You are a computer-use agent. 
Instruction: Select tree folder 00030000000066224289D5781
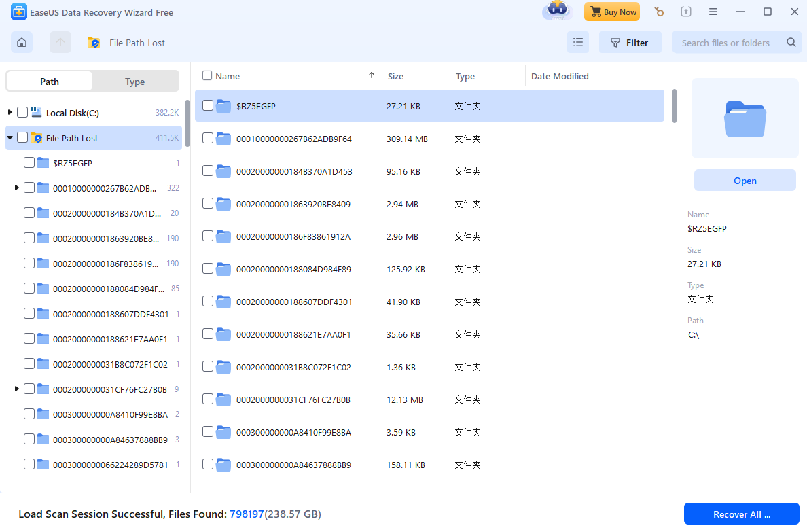pyautogui.click(x=110, y=465)
